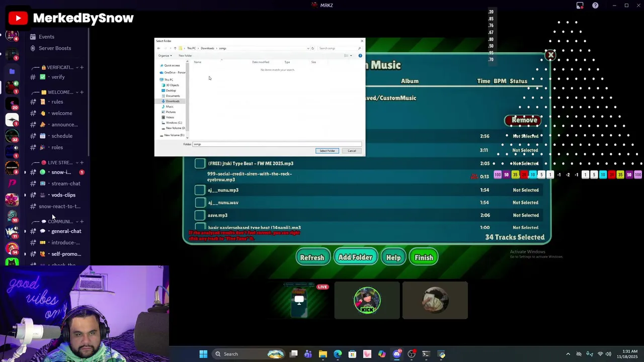Select the Desktop folder in navigation pane
Image resolution: width=644 pixels, height=362 pixels.
coord(169,90)
